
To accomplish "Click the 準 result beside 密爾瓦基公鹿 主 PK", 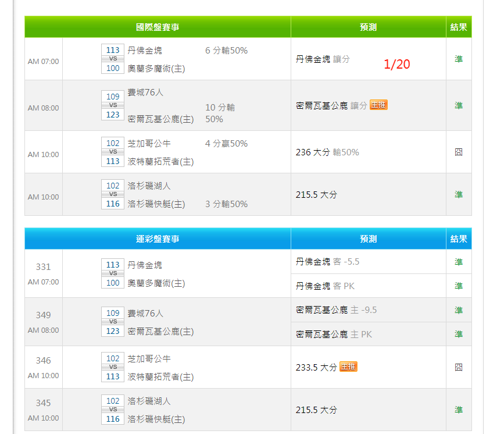I will click(x=459, y=334).
